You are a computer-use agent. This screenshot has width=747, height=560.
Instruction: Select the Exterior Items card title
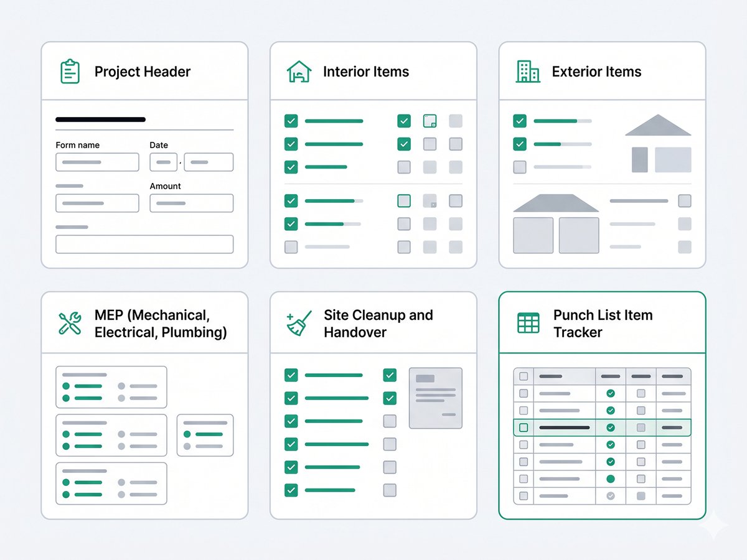596,72
